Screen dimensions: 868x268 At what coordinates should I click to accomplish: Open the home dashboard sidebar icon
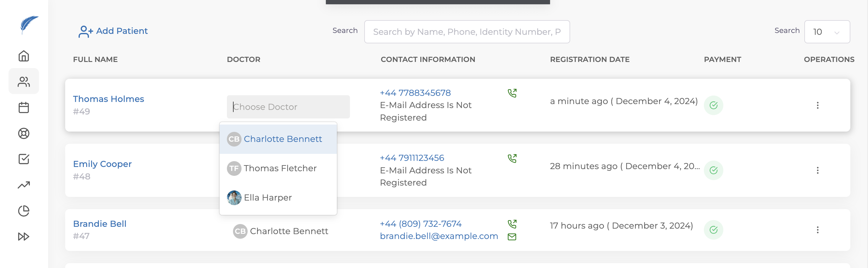coord(23,56)
